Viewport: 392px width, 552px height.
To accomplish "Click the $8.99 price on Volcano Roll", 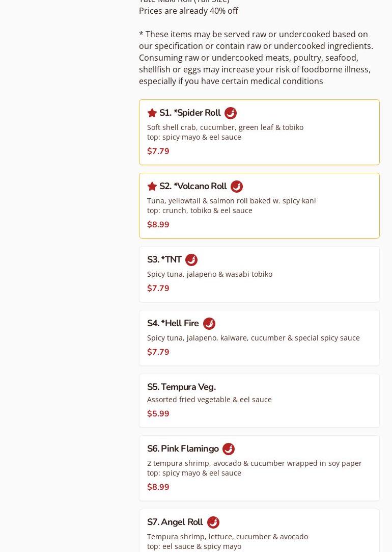I will (158, 224).
